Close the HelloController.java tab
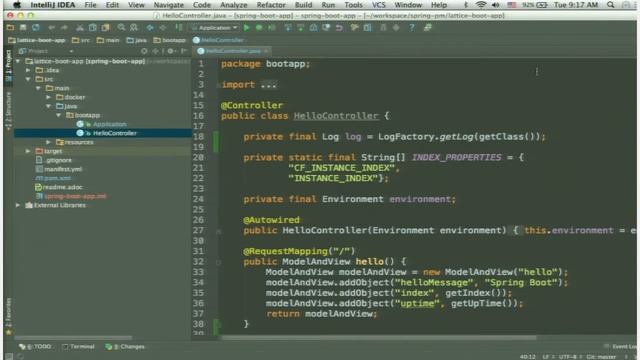 coord(266,51)
